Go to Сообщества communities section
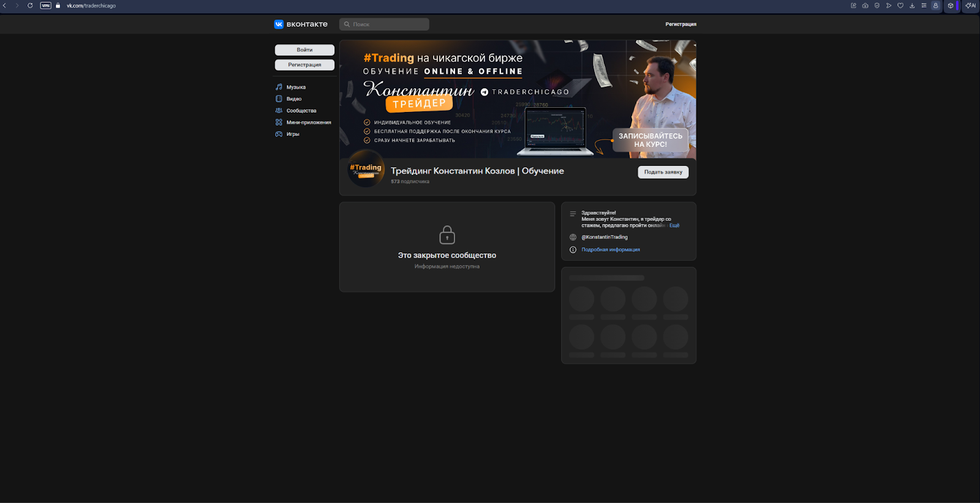 [x=301, y=111]
